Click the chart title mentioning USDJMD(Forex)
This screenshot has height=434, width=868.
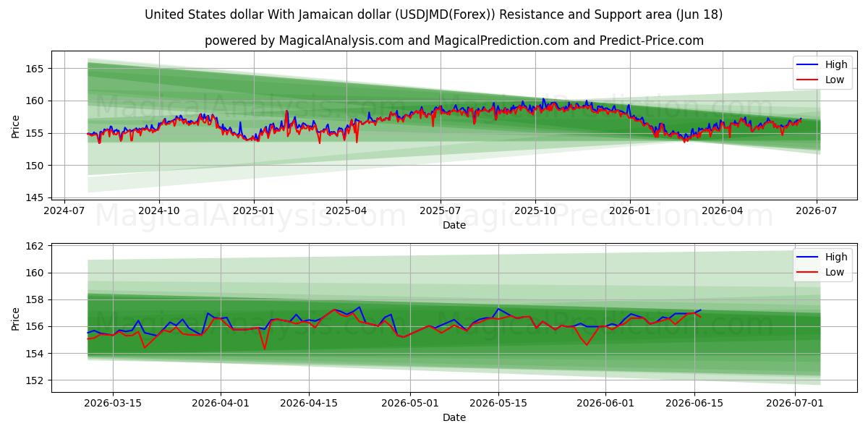point(433,14)
